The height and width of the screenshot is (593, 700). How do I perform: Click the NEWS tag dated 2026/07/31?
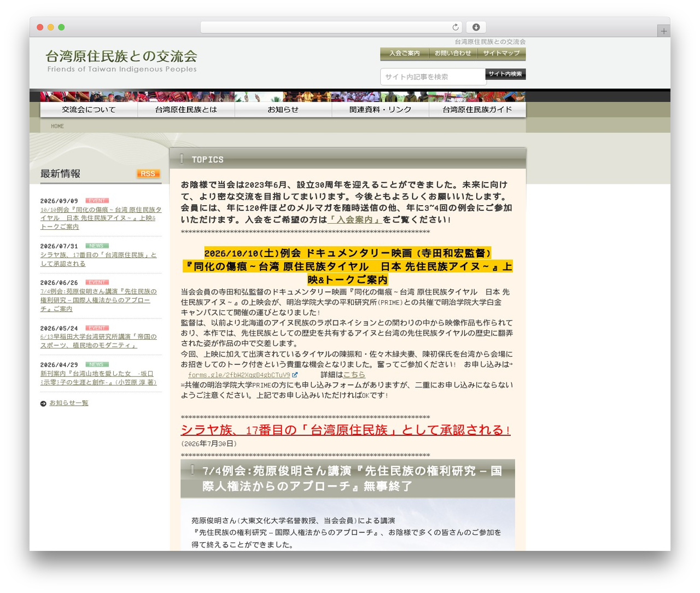[x=97, y=246]
